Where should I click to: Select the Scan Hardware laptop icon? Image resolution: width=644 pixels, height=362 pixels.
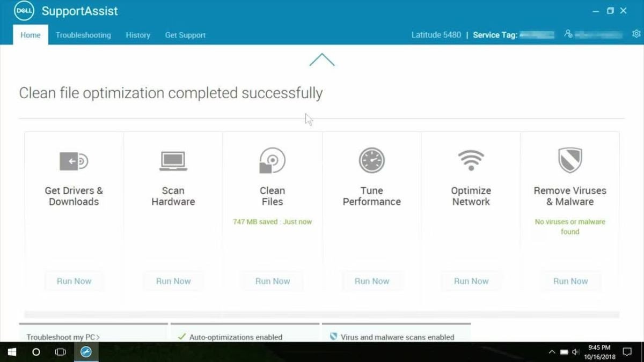[173, 161]
